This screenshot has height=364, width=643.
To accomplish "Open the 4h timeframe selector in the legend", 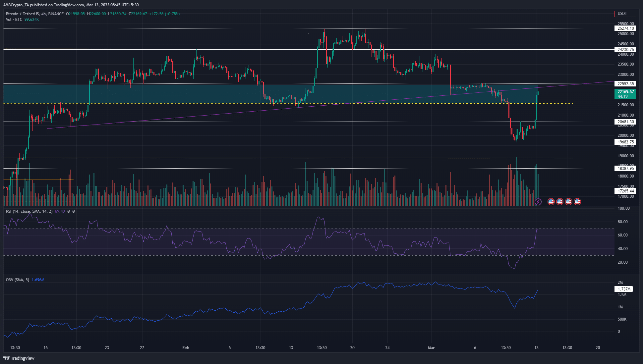I will tap(44, 14).
